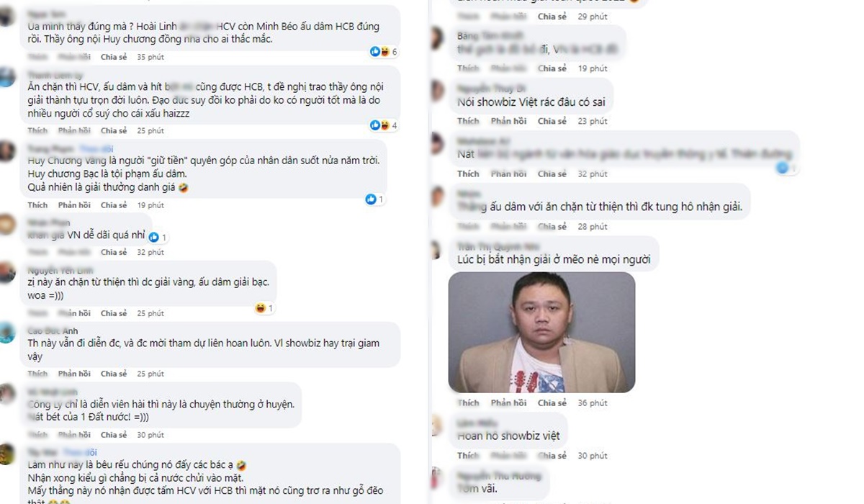Click avatar of Cao Đức Anh commenter
The image size is (864, 504).
7,333
